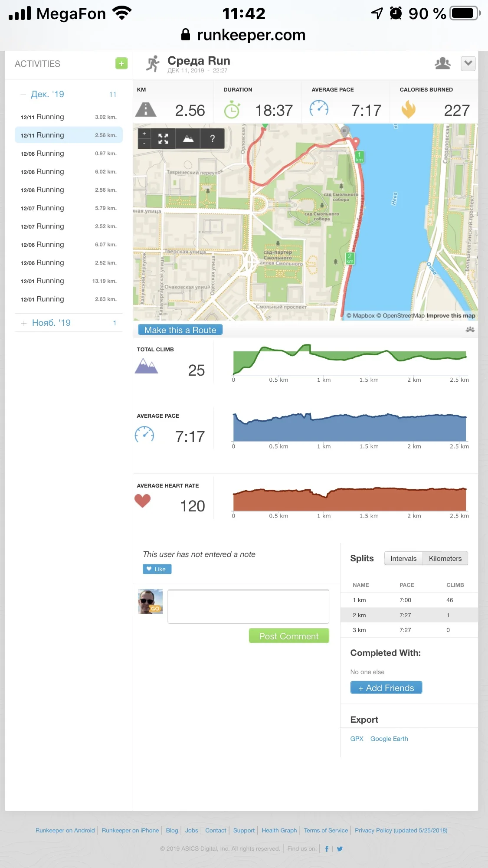This screenshot has height=868, width=488.
Task: Open 12/01 Running 13.19 km activity
Action: pos(69,281)
